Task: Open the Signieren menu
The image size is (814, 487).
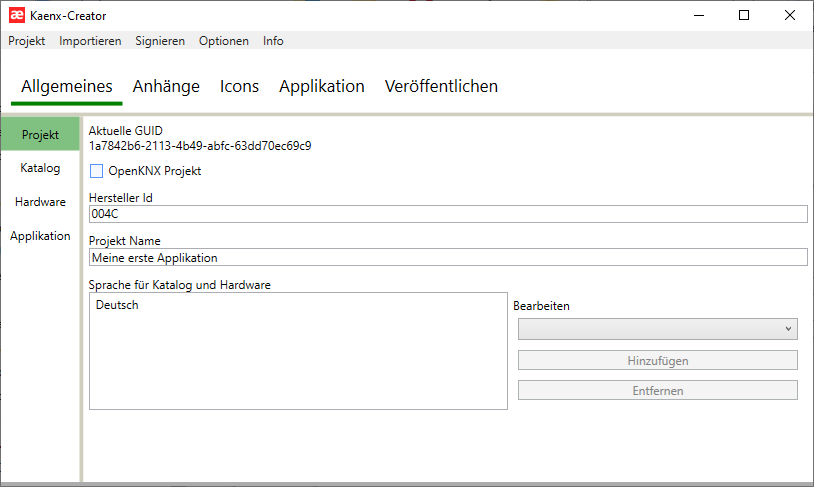Action: [160, 41]
